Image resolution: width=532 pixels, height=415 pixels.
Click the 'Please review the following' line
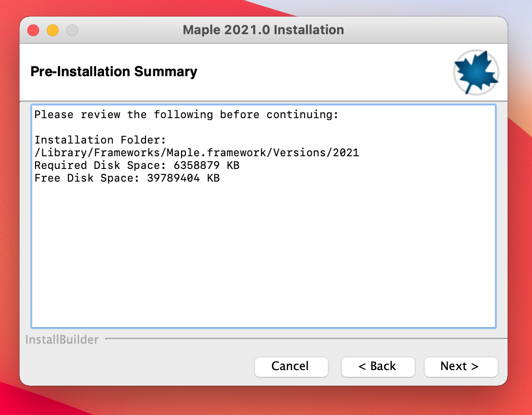point(186,115)
